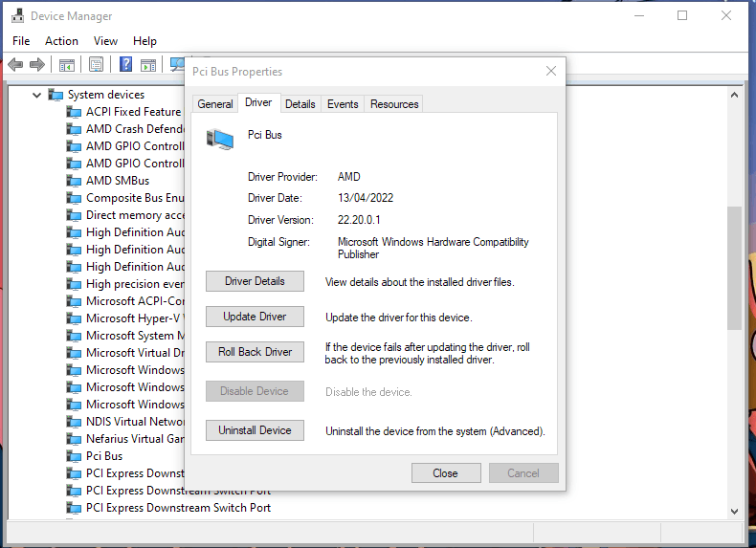Click the Update Driver button
Image resolution: width=756 pixels, height=548 pixels.
coord(255,317)
